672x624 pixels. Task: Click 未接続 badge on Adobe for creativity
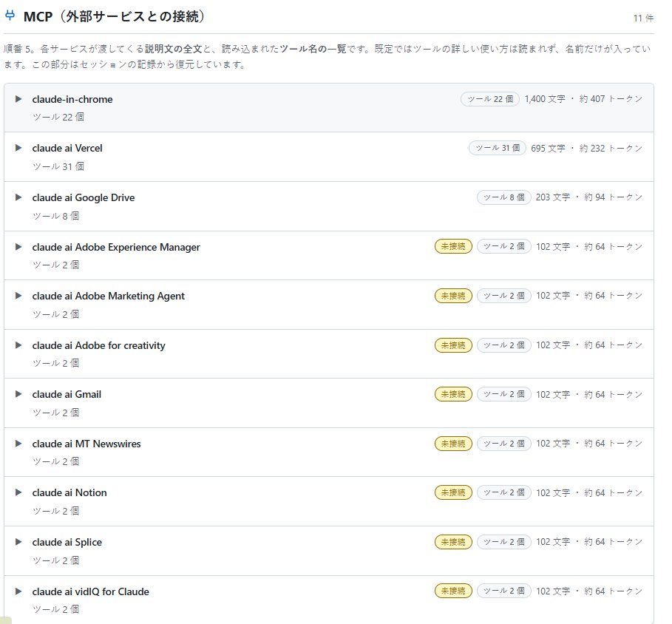(x=453, y=345)
